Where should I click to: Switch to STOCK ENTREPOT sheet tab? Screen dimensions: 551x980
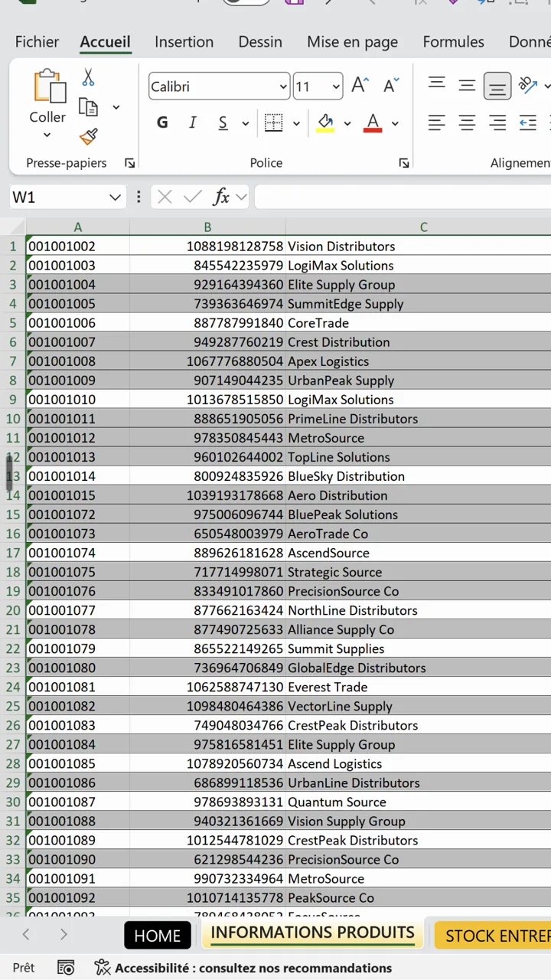pos(491,936)
